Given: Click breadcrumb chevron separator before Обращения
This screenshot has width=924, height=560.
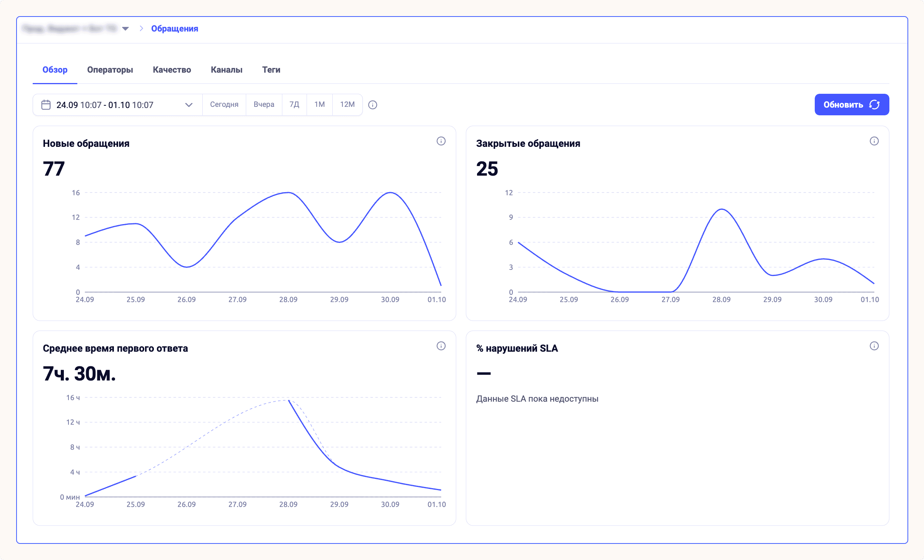Looking at the screenshot, I should tap(141, 28).
